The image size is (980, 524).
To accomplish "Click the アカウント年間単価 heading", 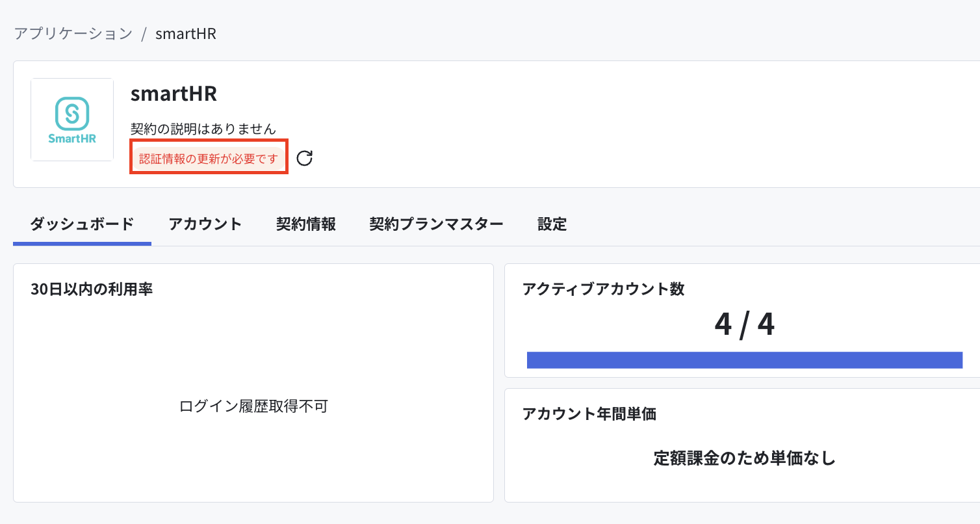I will (589, 413).
